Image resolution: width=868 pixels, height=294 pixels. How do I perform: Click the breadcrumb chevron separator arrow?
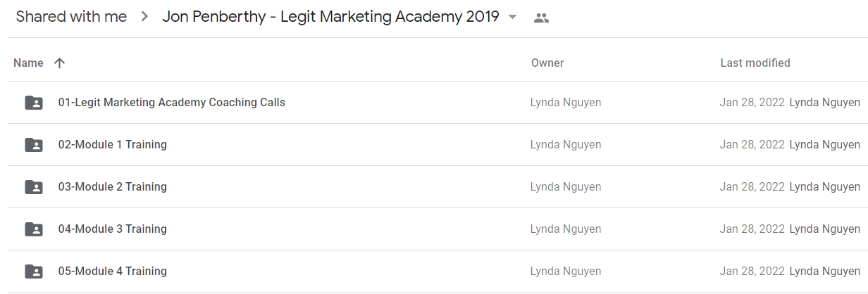[144, 18]
